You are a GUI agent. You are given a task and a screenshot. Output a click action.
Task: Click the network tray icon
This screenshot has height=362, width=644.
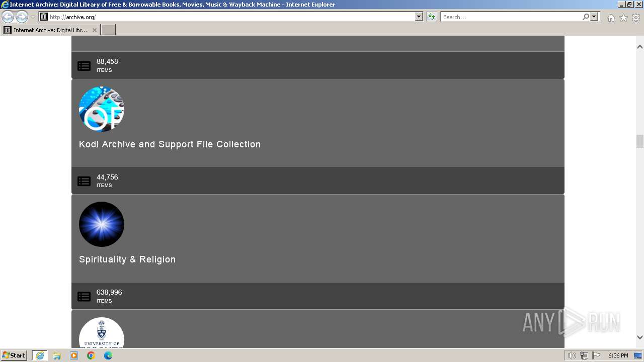click(x=584, y=355)
